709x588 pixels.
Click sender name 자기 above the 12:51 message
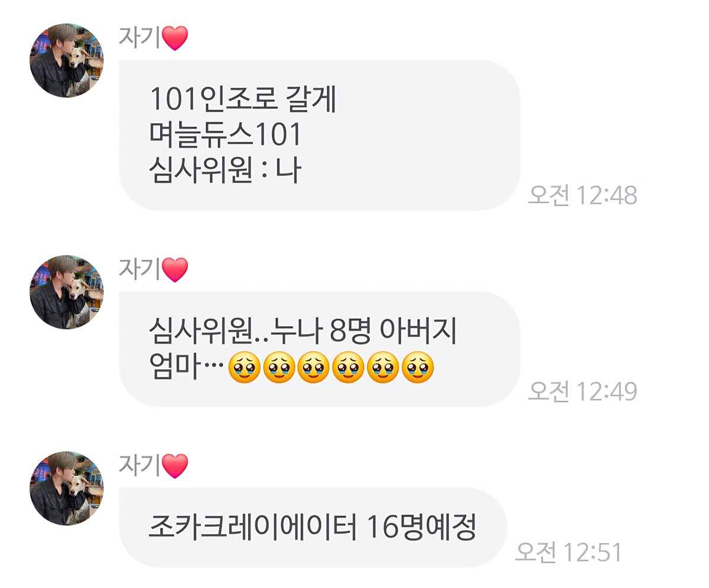tap(139, 465)
